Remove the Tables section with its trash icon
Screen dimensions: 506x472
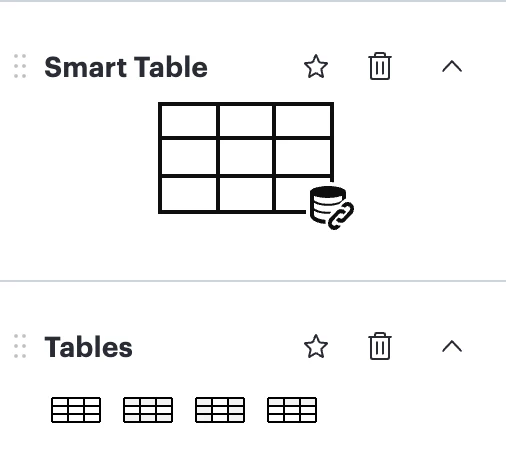(x=380, y=346)
